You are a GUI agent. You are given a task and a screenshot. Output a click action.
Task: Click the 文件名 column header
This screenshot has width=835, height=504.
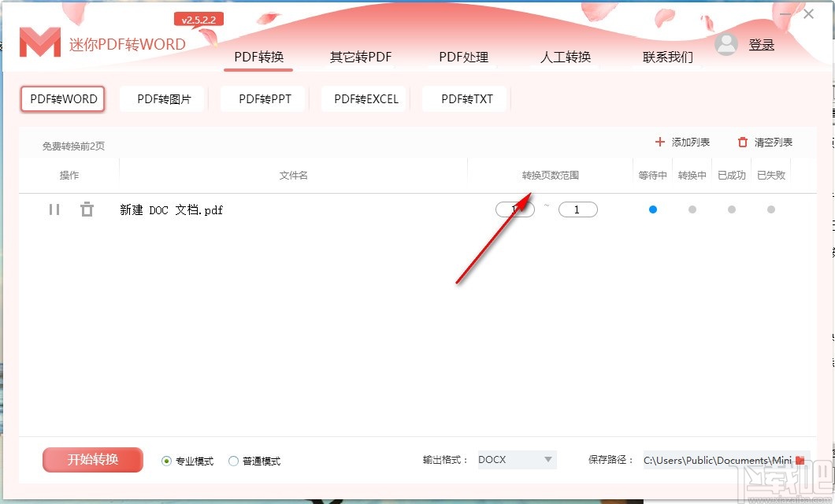point(293,175)
